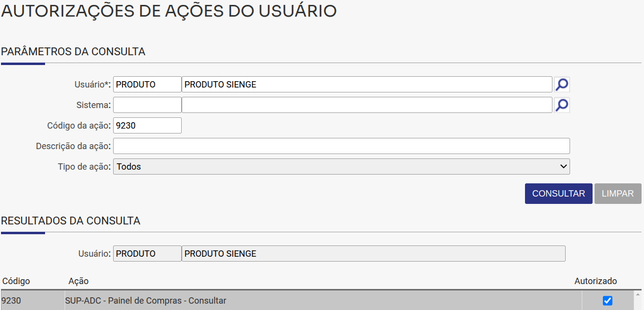Click the LIMPAR button
This screenshot has width=644, height=310.
pyautogui.click(x=618, y=193)
